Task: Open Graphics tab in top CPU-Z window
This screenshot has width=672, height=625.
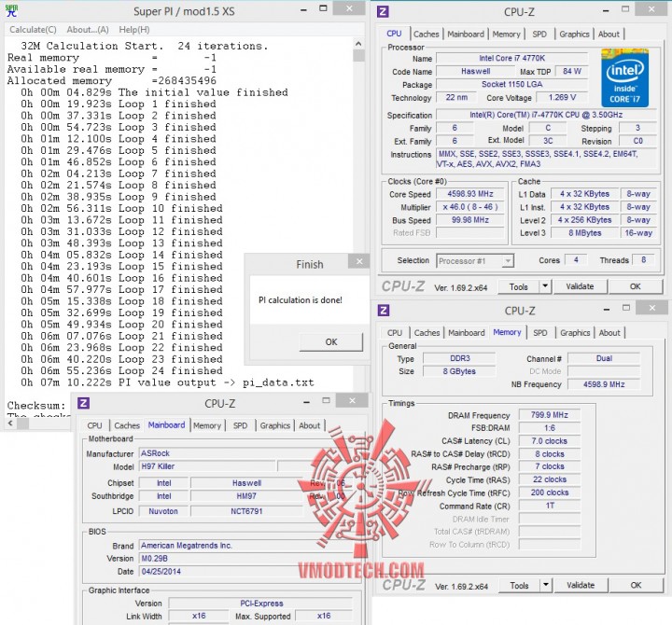Action: (x=574, y=35)
